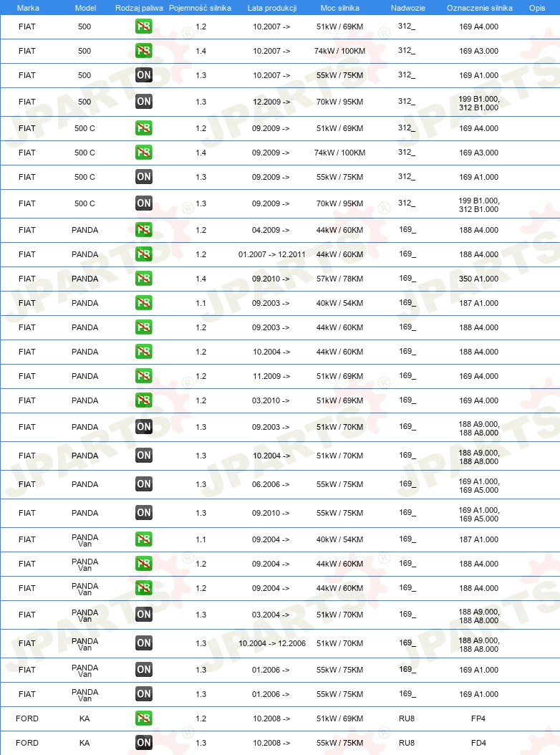
Task: Click petrol icon in FORD KA FP4 row
Action: pyautogui.click(x=143, y=718)
